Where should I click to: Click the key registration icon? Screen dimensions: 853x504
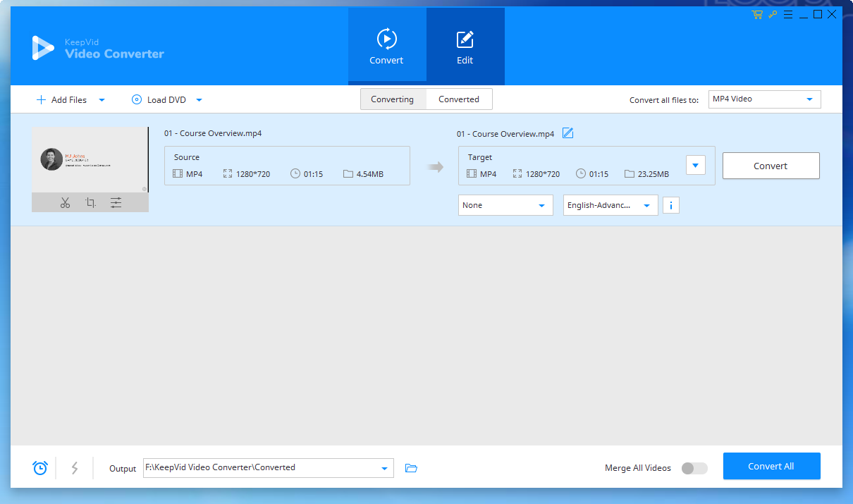pyautogui.click(x=773, y=14)
